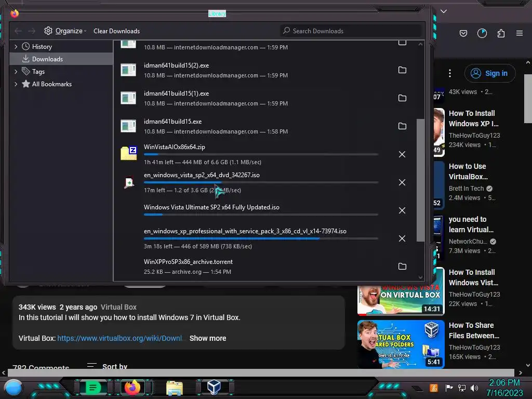The width and height of the screenshot is (532, 399).
Task: Select WinXPProSP3x86_archive.torrent entry
Action: (264, 267)
